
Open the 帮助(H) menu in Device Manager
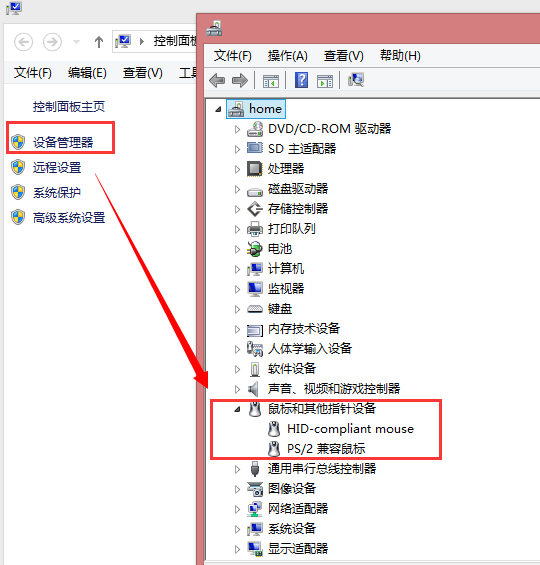click(x=400, y=55)
